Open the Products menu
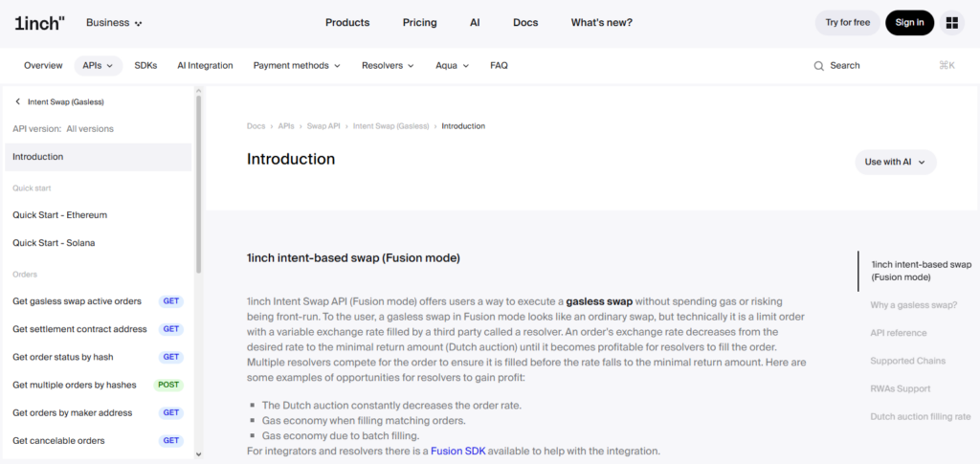This screenshot has height=464, width=980. [x=347, y=22]
